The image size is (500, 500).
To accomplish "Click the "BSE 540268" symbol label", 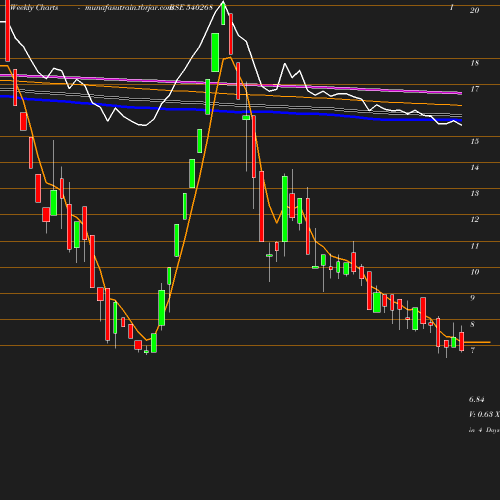I will pyautogui.click(x=191, y=7).
